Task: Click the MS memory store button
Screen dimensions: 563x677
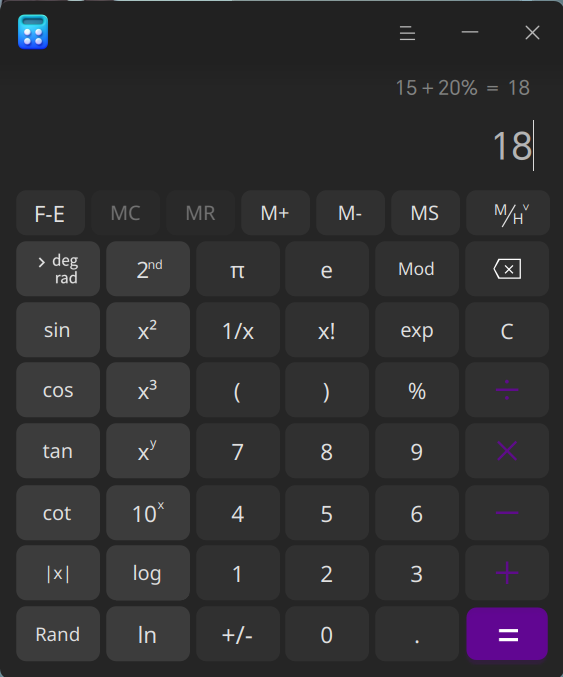Action: click(425, 213)
